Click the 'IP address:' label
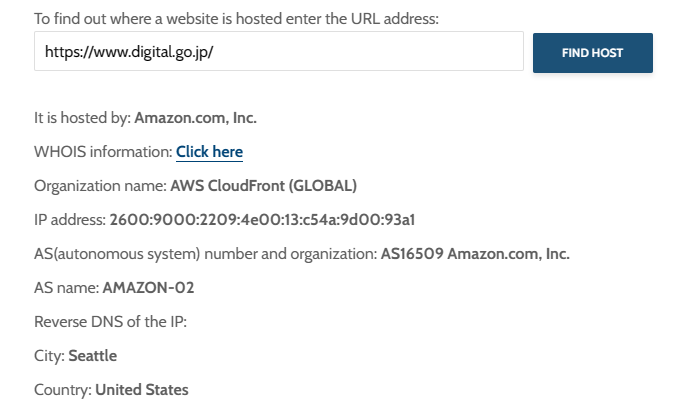Viewport: 691px width, 410px height. tap(70, 220)
